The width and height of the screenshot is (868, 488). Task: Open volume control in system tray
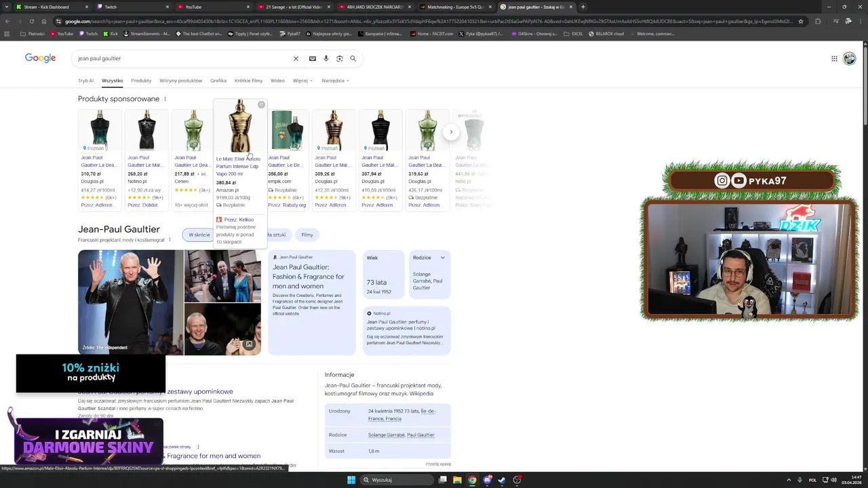click(x=833, y=480)
